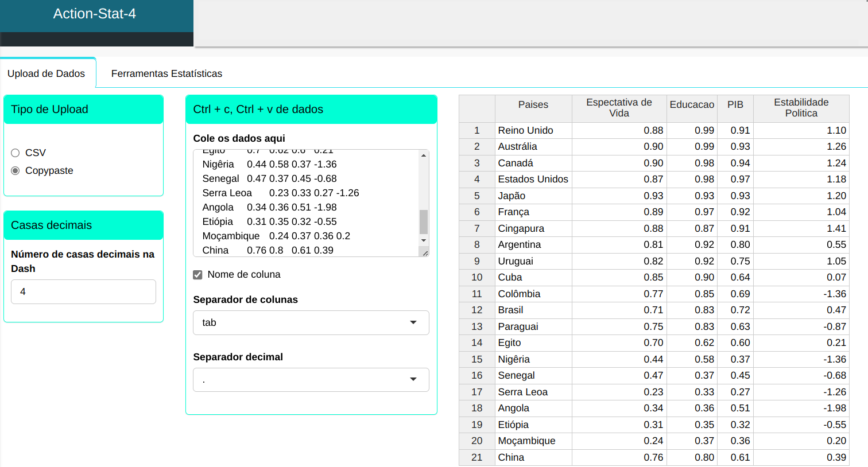Focus the casas decimais number field
Viewport: 868px width, 467px height.
tap(83, 291)
